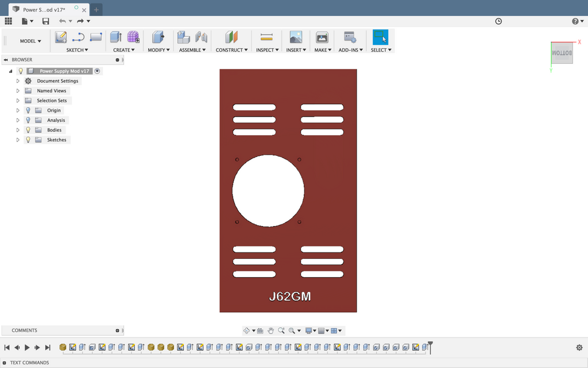Toggle visibility lightbulb for Origin

click(28, 110)
